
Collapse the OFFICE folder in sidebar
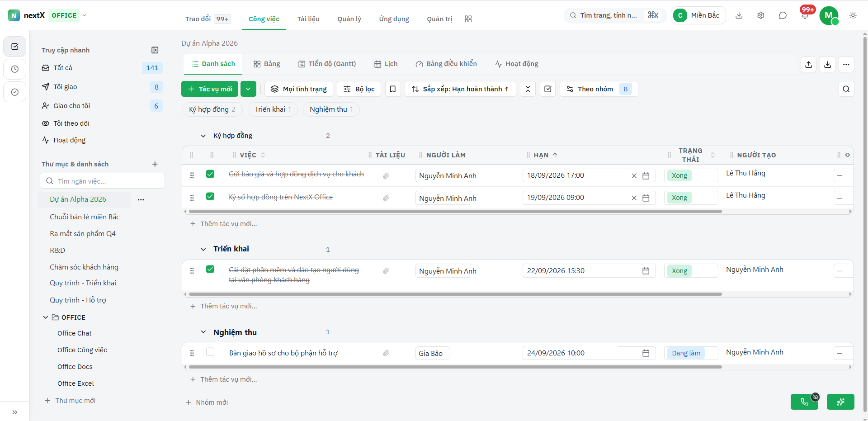coord(46,317)
